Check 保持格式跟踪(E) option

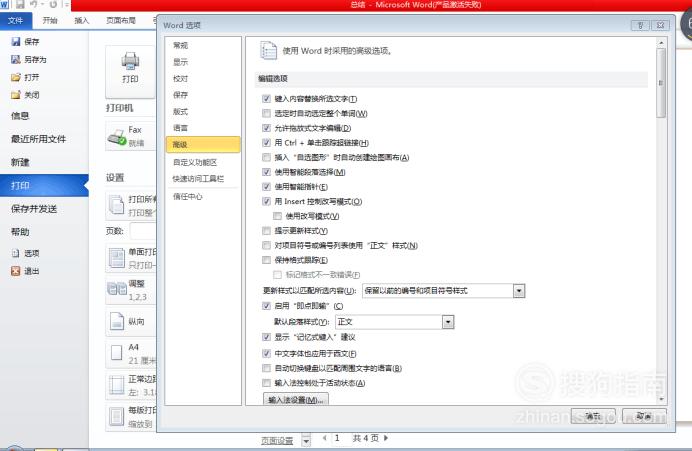(x=266, y=260)
